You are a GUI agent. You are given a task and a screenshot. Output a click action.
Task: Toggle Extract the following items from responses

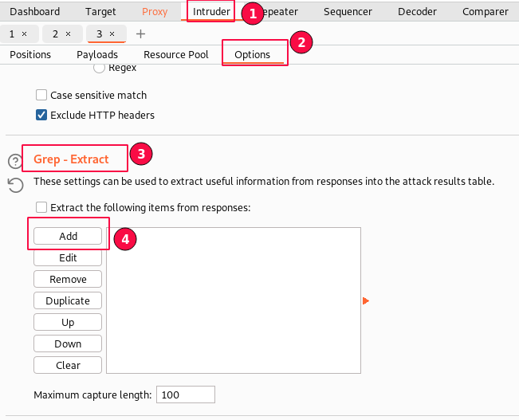[41, 208]
